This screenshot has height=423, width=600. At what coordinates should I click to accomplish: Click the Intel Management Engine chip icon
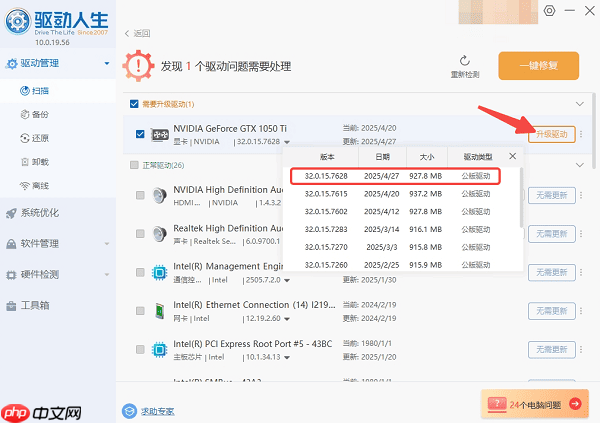(x=160, y=273)
